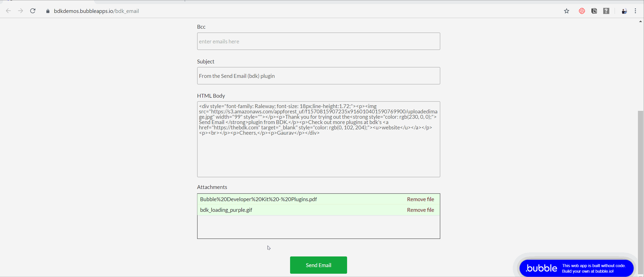Click the empty attachments drop area
The height and width of the screenshot is (277, 644).
click(x=318, y=227)
